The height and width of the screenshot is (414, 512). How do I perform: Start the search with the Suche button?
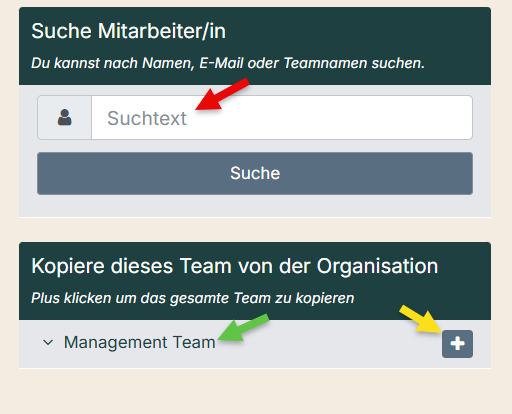[x=255, y=173]
